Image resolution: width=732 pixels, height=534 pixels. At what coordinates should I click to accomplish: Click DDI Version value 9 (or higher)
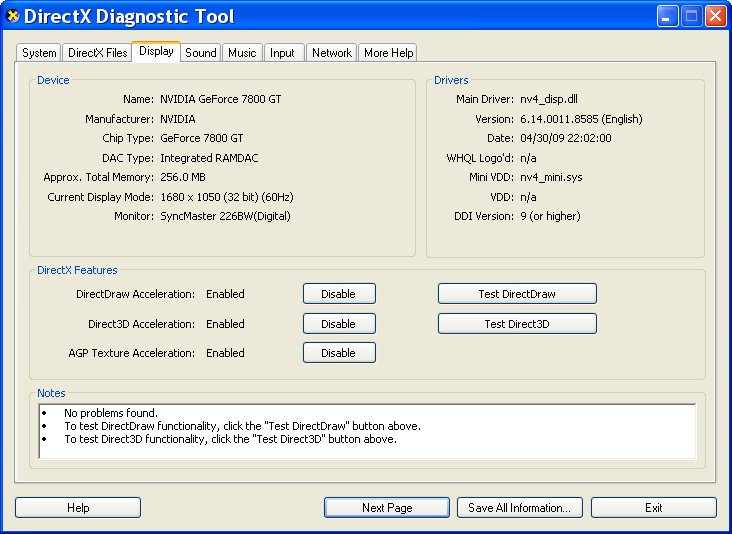coord(550,216)
